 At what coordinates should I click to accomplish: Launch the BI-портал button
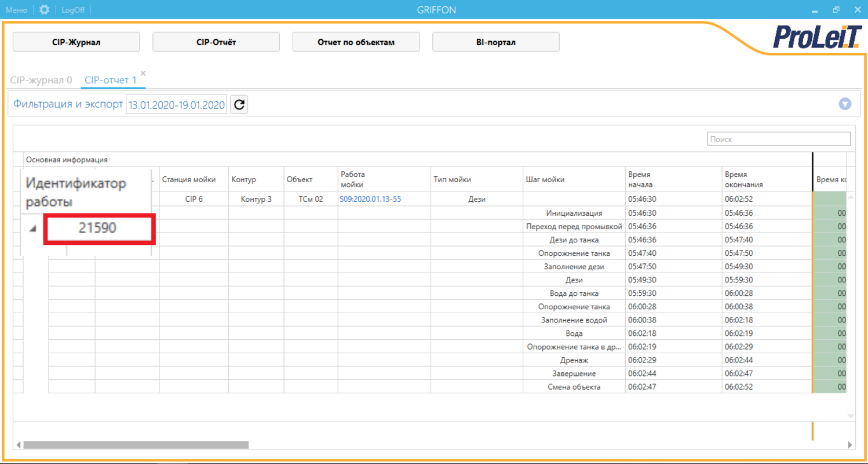click(x=496, y=42)
